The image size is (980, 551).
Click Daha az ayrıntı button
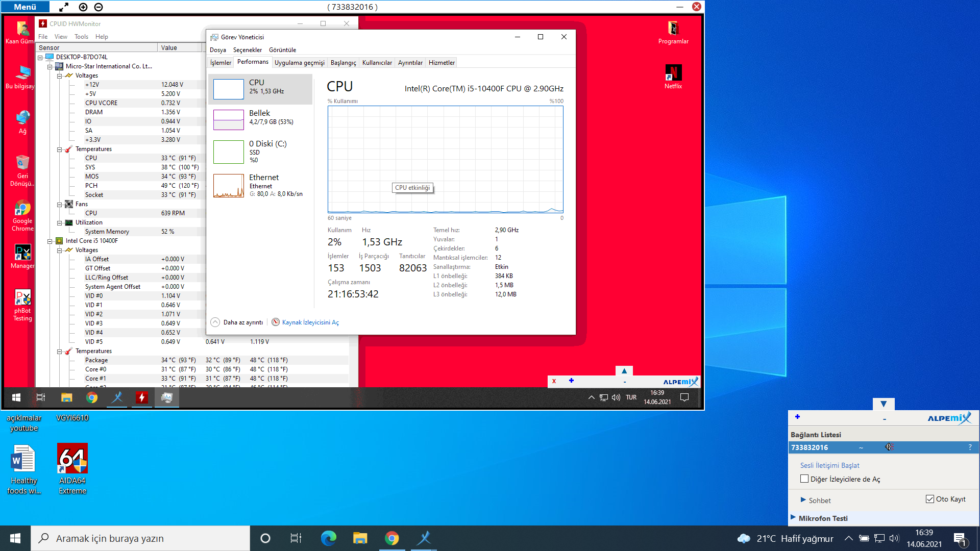(x=237, y=322)
